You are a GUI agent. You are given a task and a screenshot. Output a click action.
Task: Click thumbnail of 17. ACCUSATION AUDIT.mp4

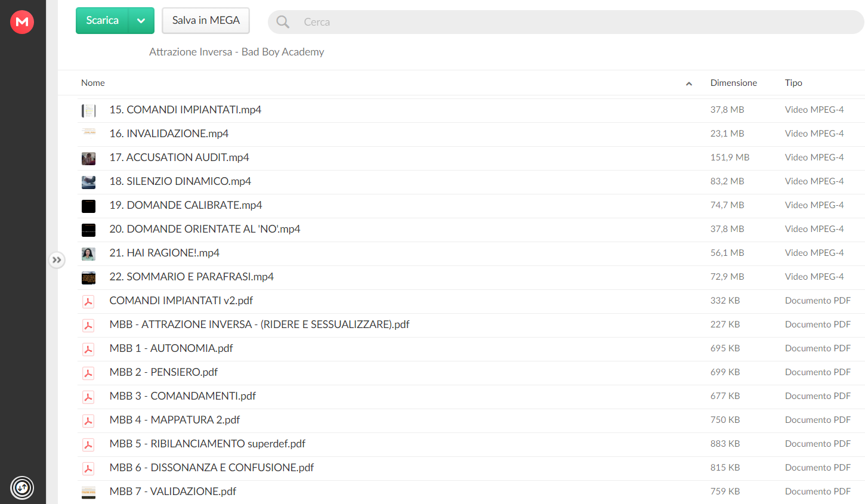coord(88,158)
